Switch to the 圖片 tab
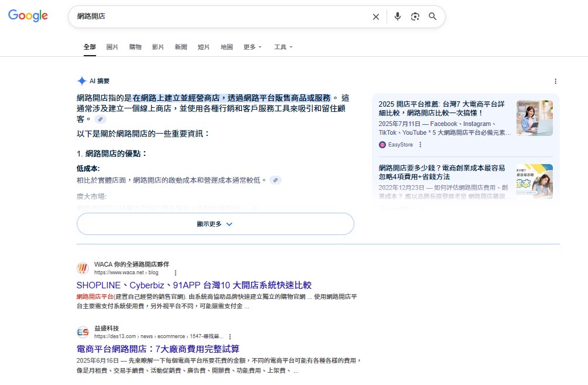588x385 pixels. pos(112,47)
